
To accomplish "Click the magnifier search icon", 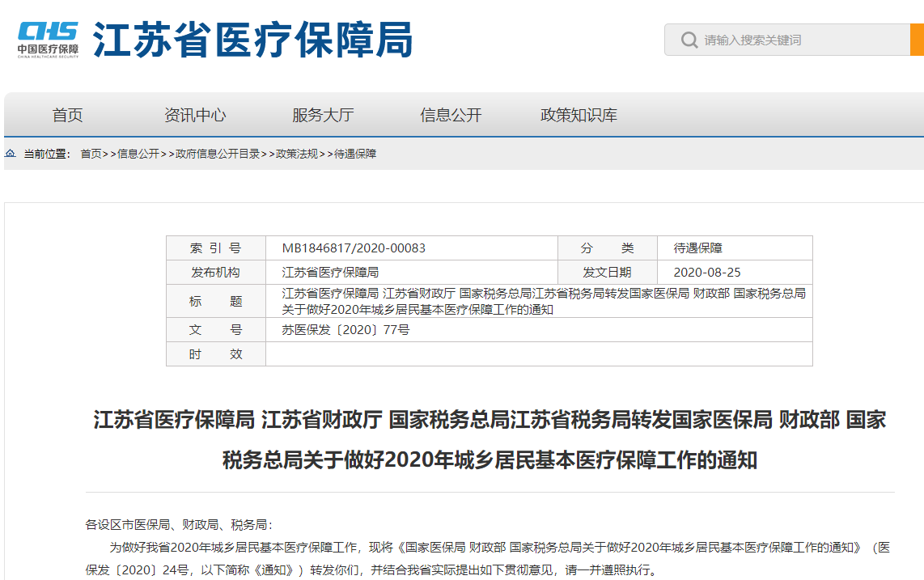I will (x=689, y=40).
